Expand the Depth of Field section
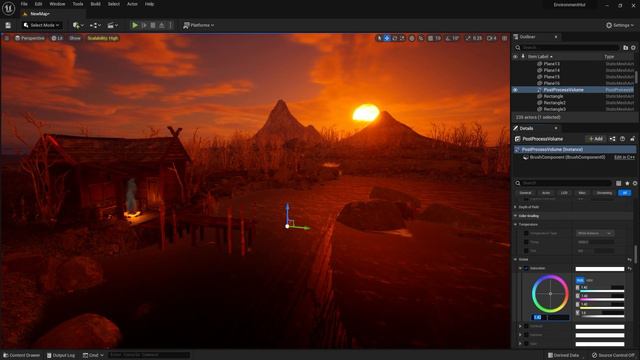Image resolution: width=640 pixels, height=360 pixels. 516,207
